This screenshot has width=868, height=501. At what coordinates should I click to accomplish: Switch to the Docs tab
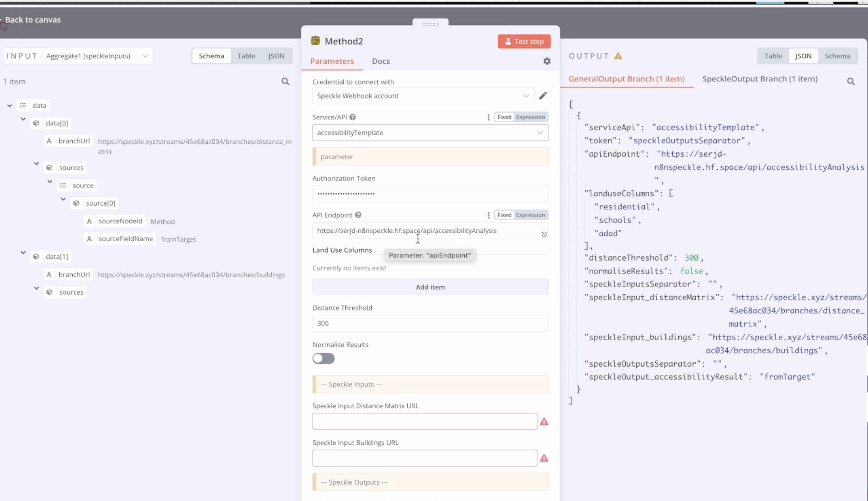pos(381,61)
